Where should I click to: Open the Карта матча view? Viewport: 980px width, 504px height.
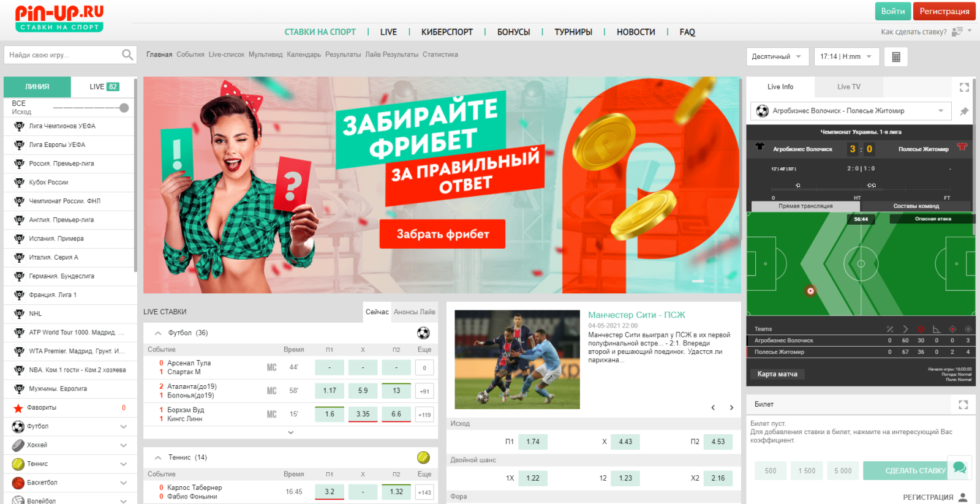click(x=777, y=374)
